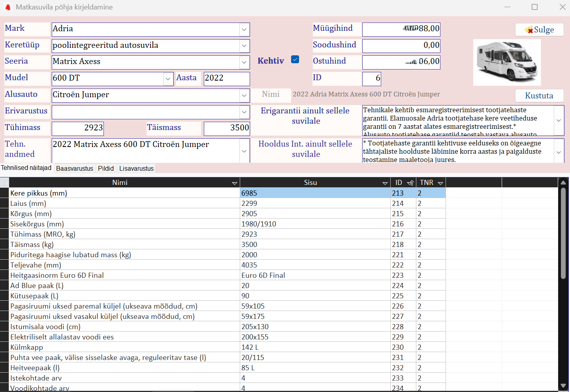
Task: Click the ID cell 230
Action: [x=403, y=347]
